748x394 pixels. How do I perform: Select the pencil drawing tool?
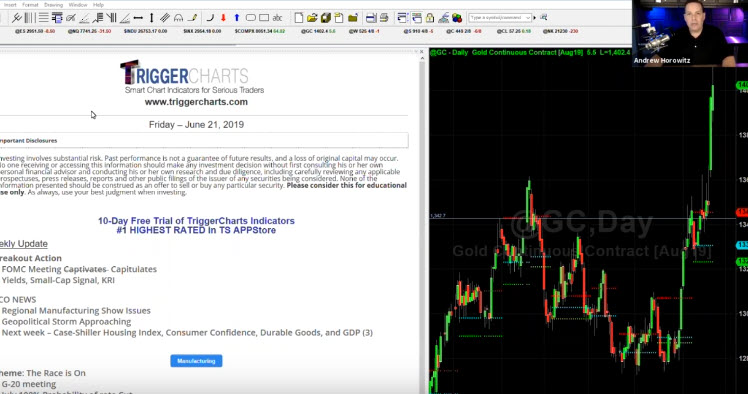click(x=192, y=18)
